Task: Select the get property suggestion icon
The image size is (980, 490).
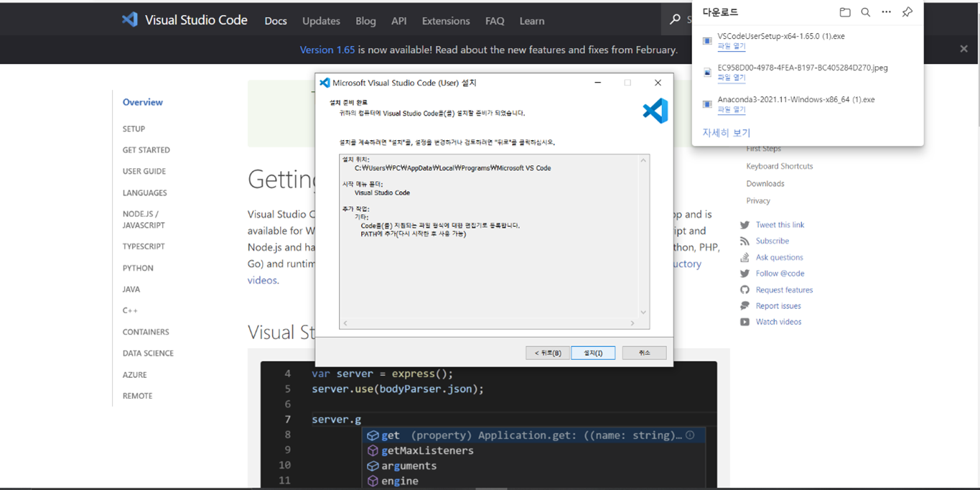Action: point(373,435)
